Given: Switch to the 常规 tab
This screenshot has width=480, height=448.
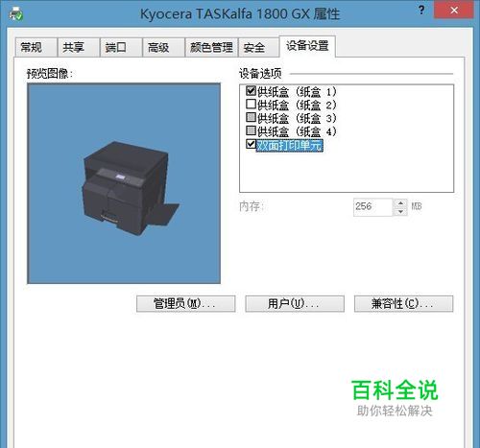Looking at the screenshot, I should pos(36,48).
